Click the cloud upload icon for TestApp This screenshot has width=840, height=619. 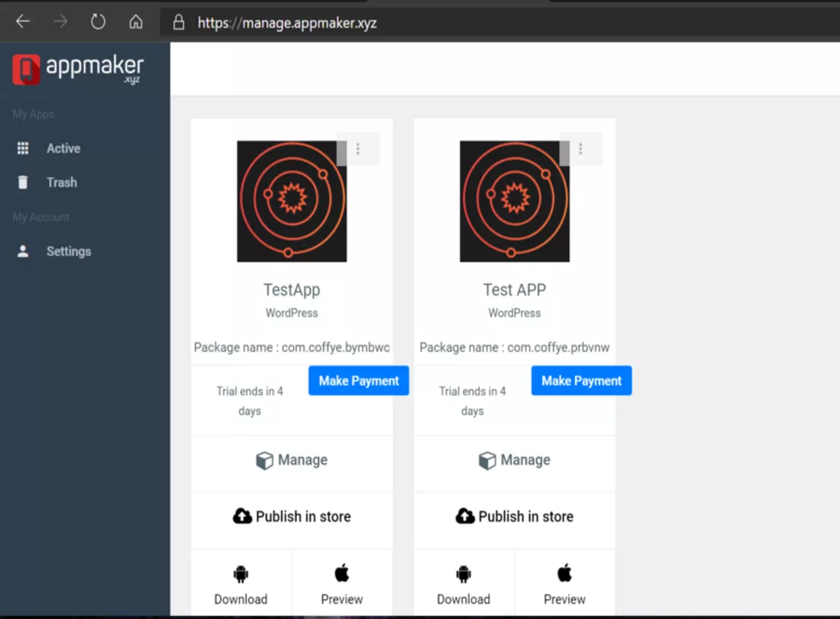(x=242, y=516)
